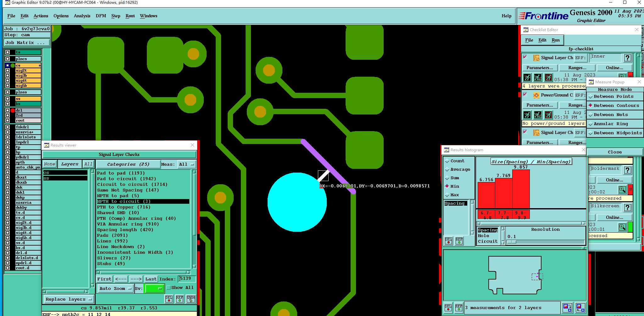
Task: Select ss layer in Results viewer list
Action: (65, 178)
